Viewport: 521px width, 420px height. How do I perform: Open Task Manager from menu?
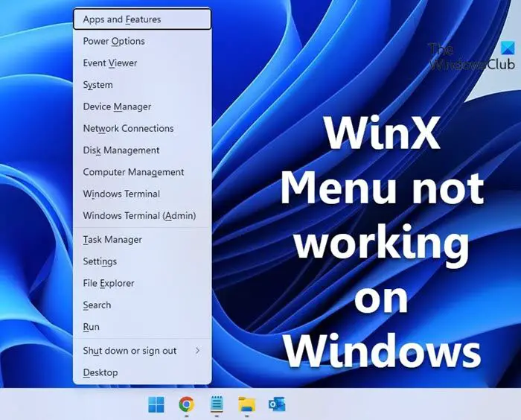(x=142, y=240)
